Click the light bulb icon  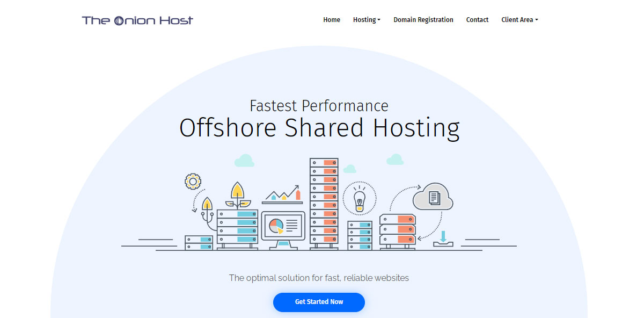[360, 198]
